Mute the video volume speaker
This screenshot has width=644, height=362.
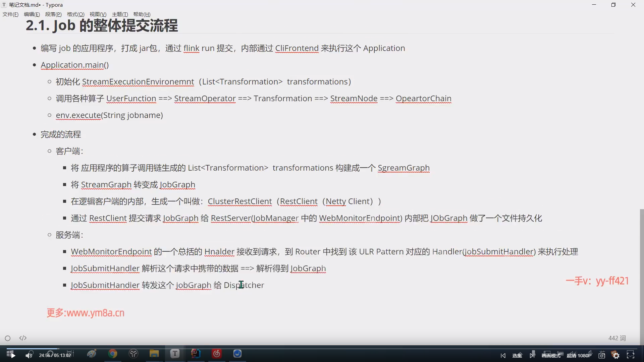29,355
